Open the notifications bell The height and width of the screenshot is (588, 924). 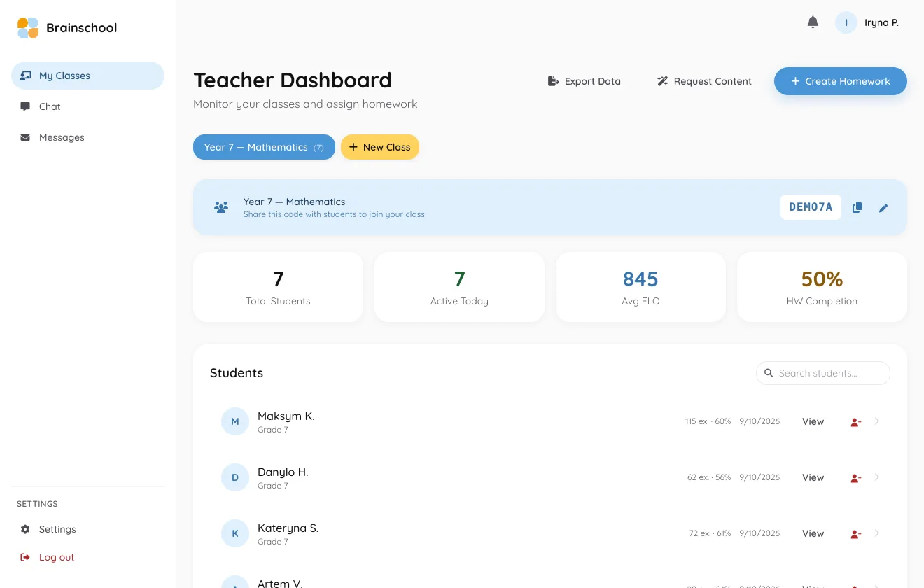[x=813, y=22]
